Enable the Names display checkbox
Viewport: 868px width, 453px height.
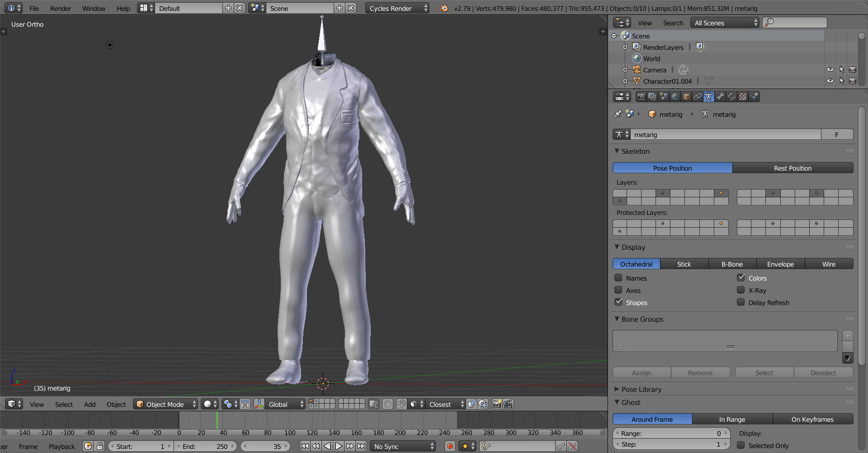618,278
